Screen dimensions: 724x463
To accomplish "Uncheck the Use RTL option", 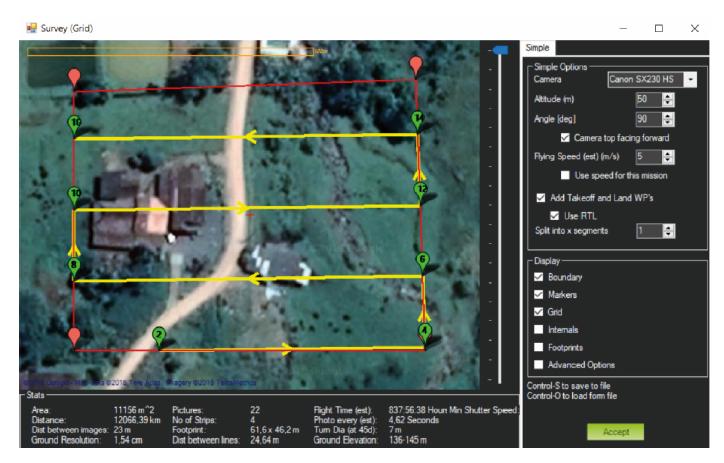I will tap(555, 214).
